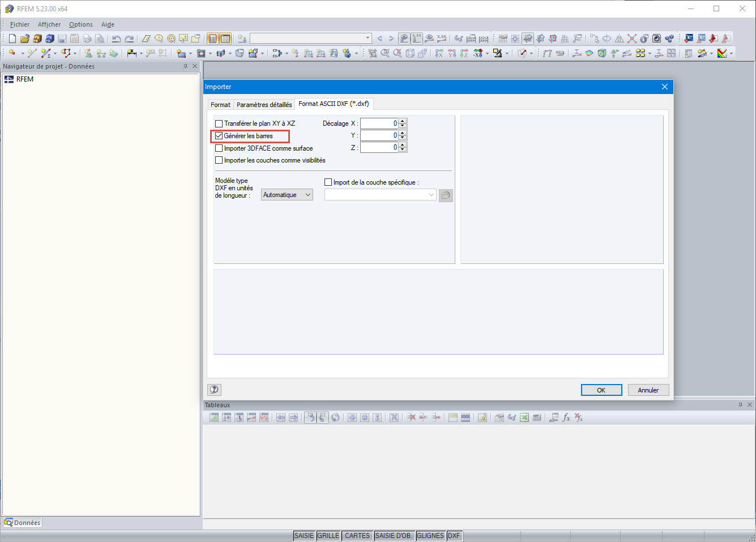Open the Options menu
Image resolution: width=756 pixels, height=542 pixels.
pos(81,24)
